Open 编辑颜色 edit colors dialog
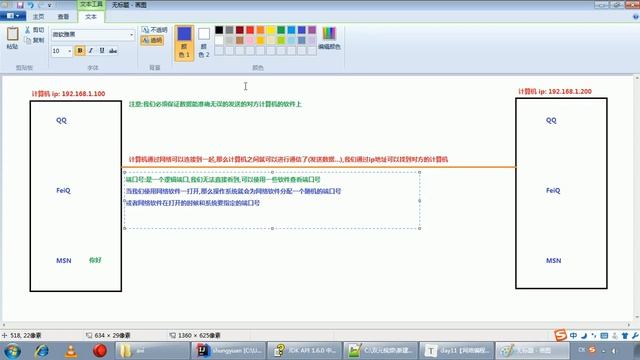 coord(329,38)
